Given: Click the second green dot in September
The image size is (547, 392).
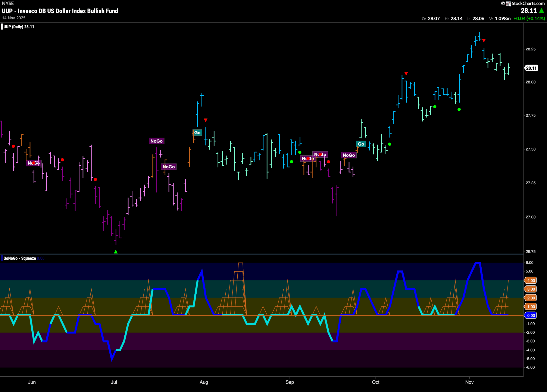Looking at the screenshot, I should tap(300, 152).
